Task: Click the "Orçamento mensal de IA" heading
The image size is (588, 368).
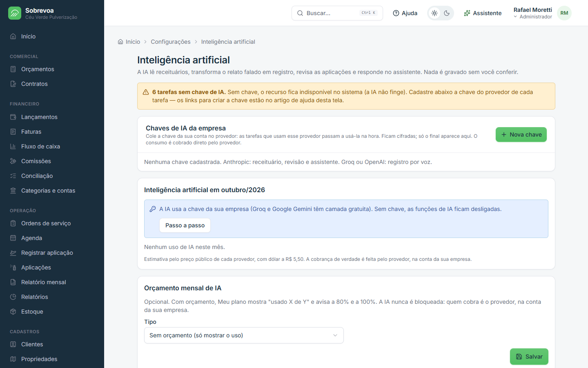Action: click(x=183, y=288)
